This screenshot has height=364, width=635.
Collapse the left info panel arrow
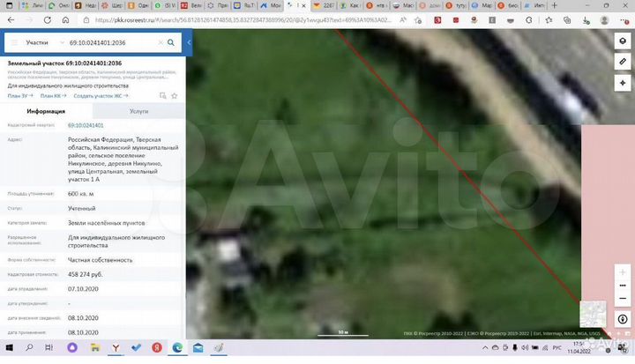coord(188,42)
